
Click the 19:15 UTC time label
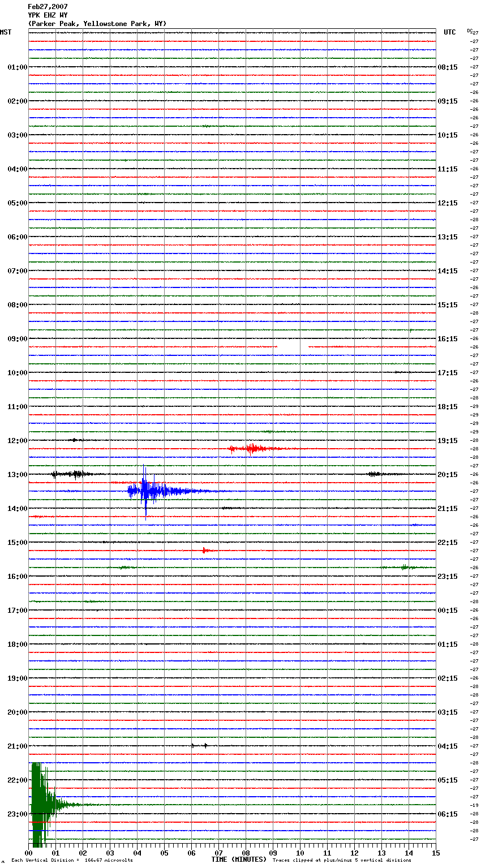(x=448, y=441)
